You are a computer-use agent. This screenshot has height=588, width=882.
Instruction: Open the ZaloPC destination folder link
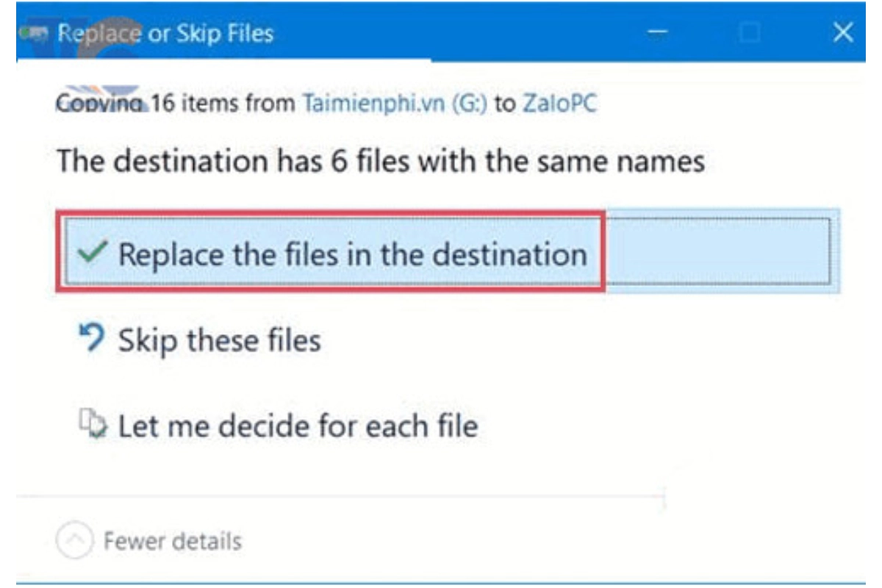pos(559,104)
